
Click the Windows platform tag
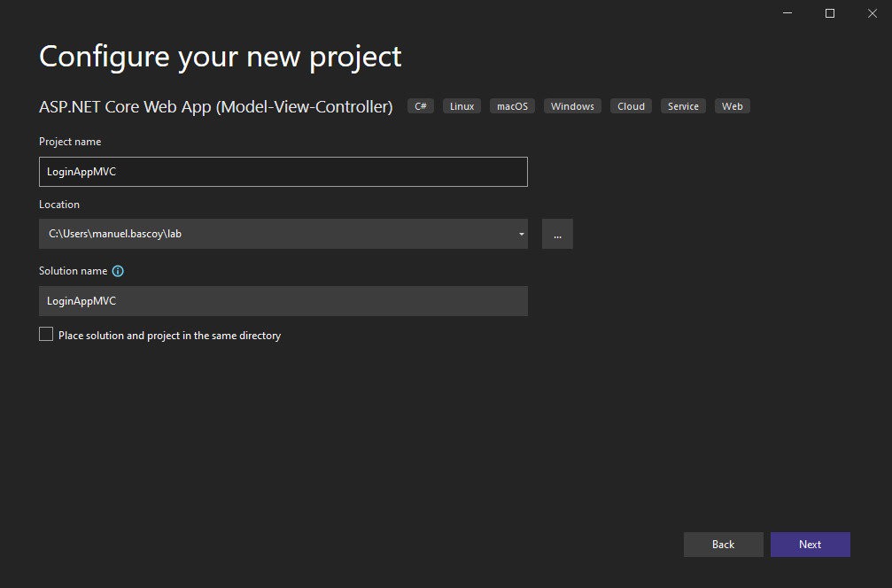click(572, 106)
